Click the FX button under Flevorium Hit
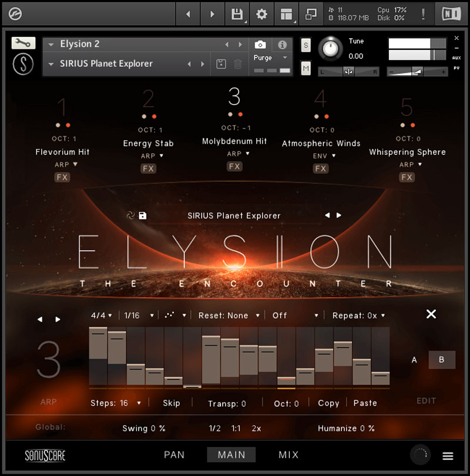The width and height of the screenshot is (470, 476). point(62,177)
